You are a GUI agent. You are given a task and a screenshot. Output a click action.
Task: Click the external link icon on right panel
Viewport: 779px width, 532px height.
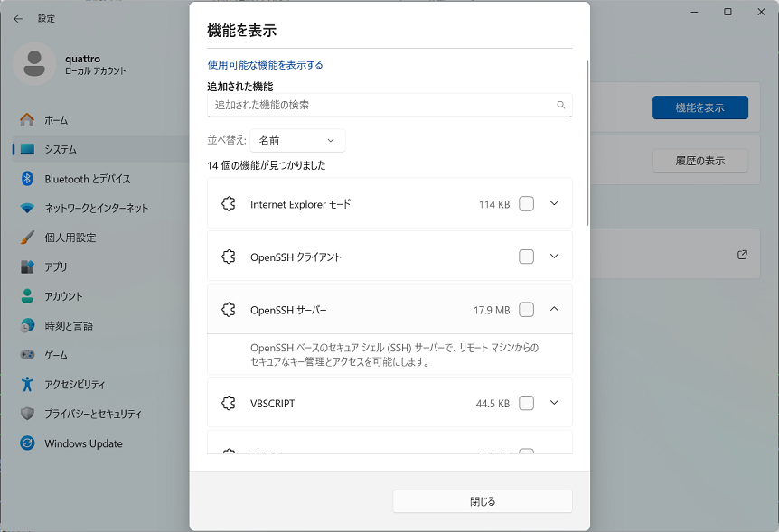pyautogui.click(x=742, y=255)
